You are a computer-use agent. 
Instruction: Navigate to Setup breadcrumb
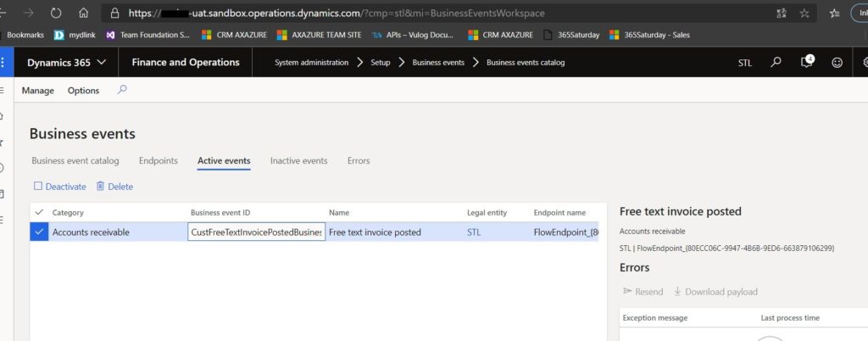pyautogui.click(x=381, y=63)
